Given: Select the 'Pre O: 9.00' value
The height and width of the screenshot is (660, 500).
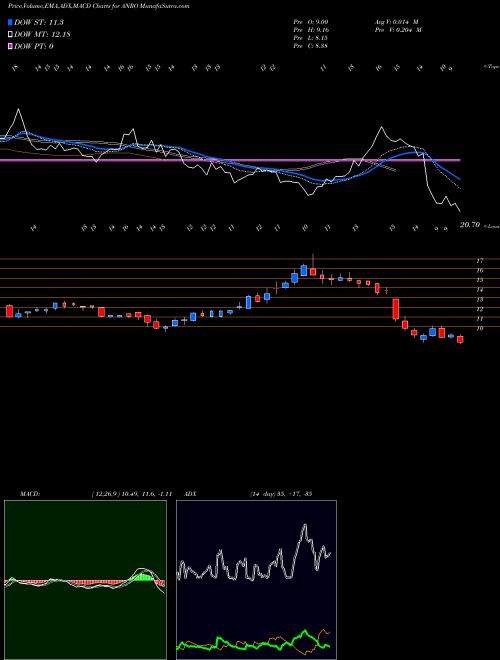Looking at the screenshot, I should [x=311, y=22].
